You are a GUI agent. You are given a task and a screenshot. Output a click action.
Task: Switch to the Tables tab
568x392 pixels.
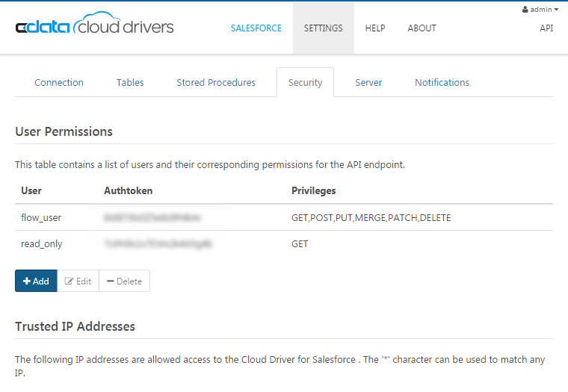[x=130, y=83]
